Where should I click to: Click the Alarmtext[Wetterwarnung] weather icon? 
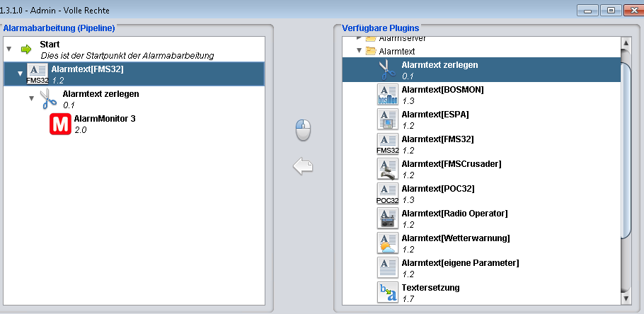[388, 243]
